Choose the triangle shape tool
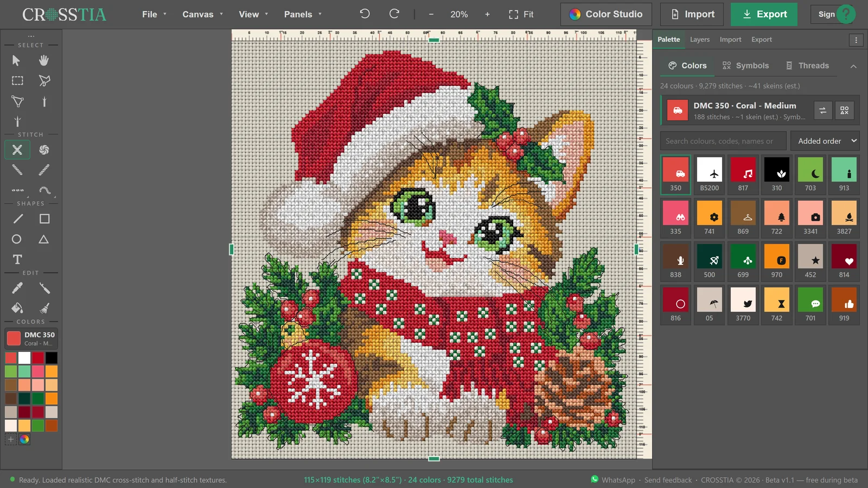The image size is (868, 488). (44, 239)
